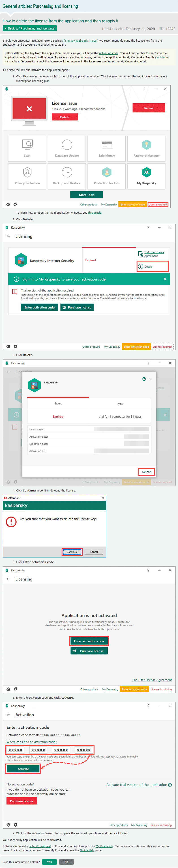Click "trial for 1 computer for 31 days"

pyautogui.click(x=120, y=417)
